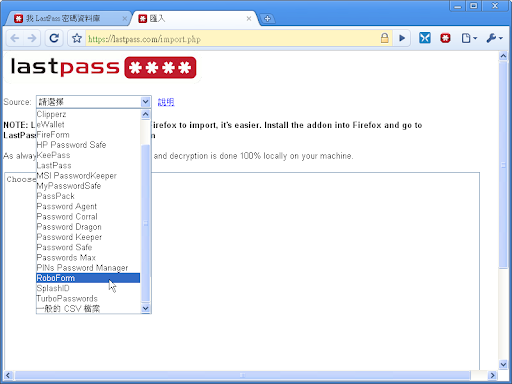Click the page vertical scroll-up arrow

[x=503, y=56]
